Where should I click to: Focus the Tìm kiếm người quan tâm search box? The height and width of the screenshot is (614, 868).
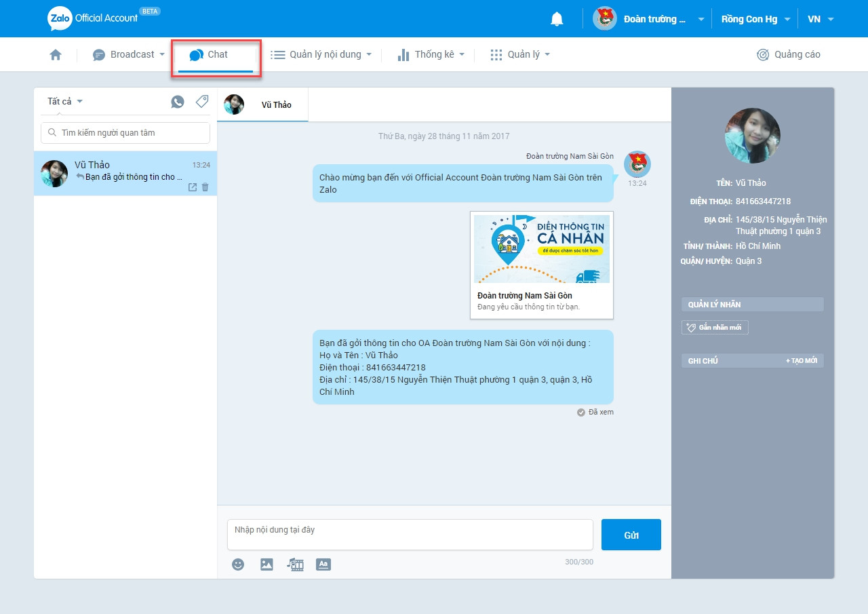point(125,133)
